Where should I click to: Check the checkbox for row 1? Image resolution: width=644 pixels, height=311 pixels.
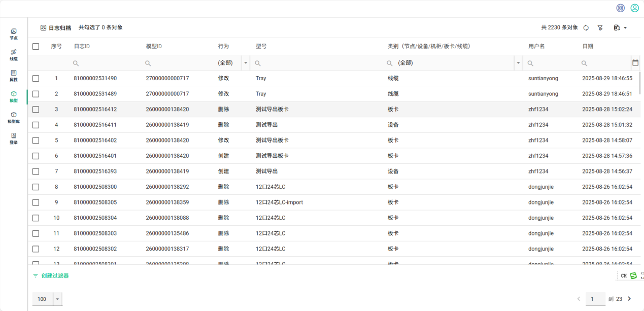[x=36, y=79]
